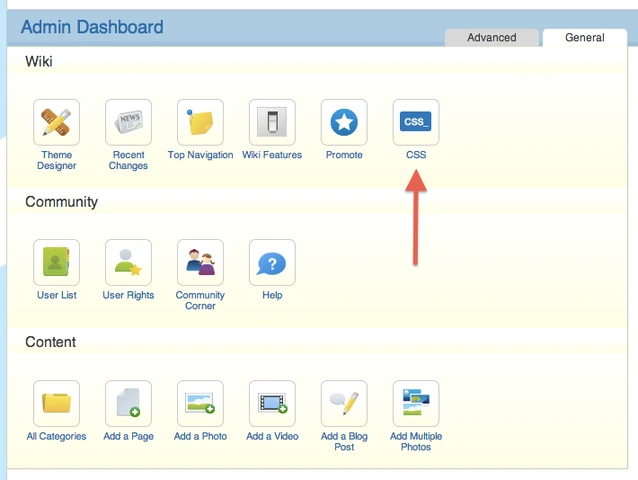
Task: Select the General tab
Action: coord(584,38)
